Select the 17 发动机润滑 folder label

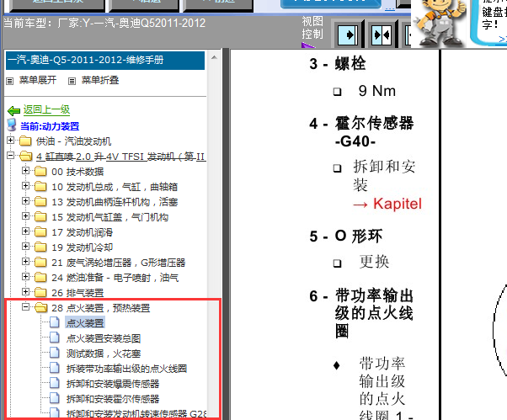83,232
